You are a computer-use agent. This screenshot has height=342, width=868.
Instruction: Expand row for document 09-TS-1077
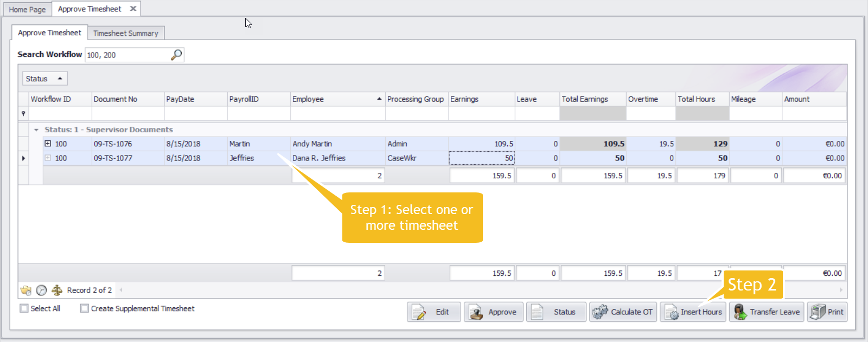coord(48,158)
